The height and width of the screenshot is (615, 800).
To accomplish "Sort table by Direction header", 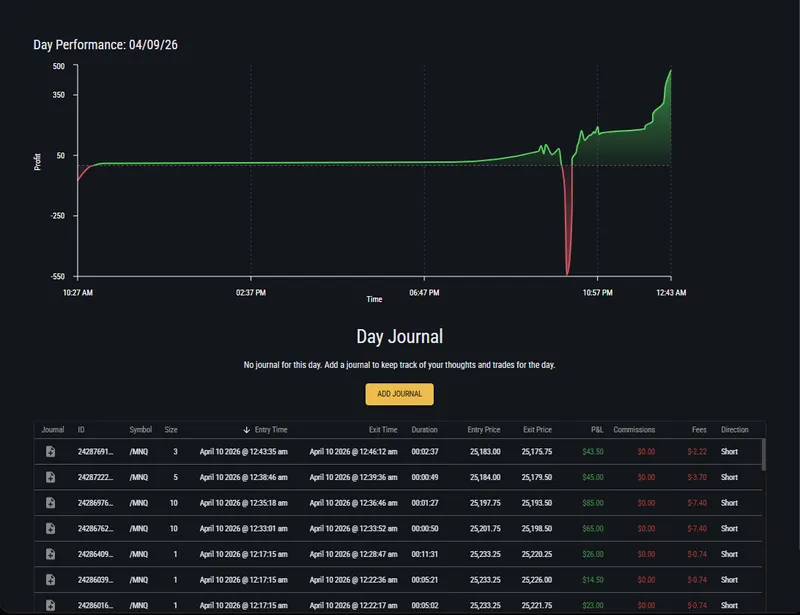I will click(735, 430).
